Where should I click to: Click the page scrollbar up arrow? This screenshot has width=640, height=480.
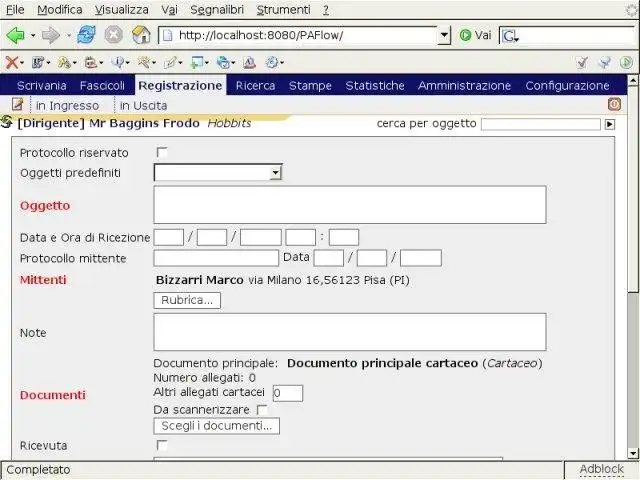pos(633,80)
